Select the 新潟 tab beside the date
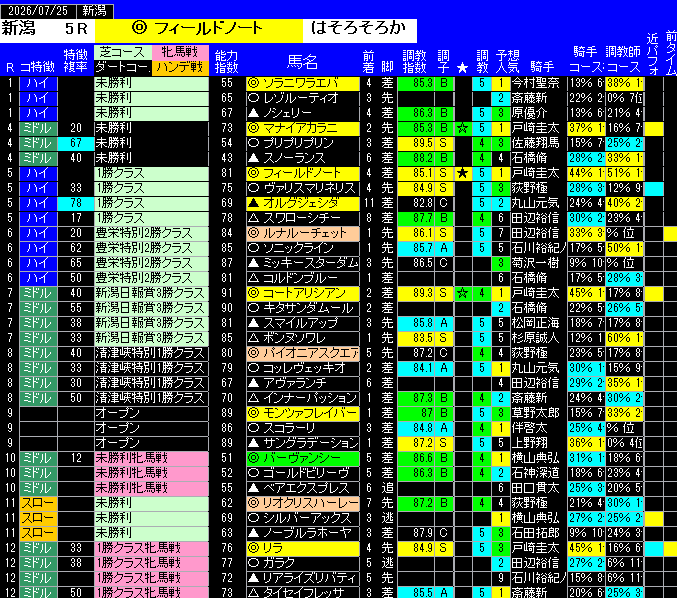 click(95, 11)
